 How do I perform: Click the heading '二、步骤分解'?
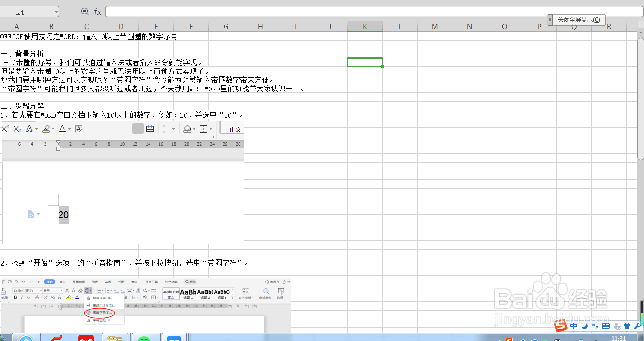click(22, 106)
